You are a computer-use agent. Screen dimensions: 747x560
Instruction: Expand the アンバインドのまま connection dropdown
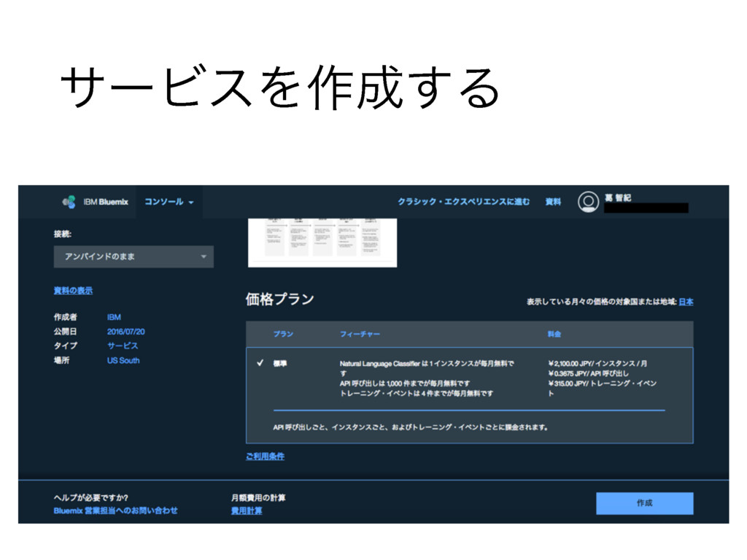(133, 257)
